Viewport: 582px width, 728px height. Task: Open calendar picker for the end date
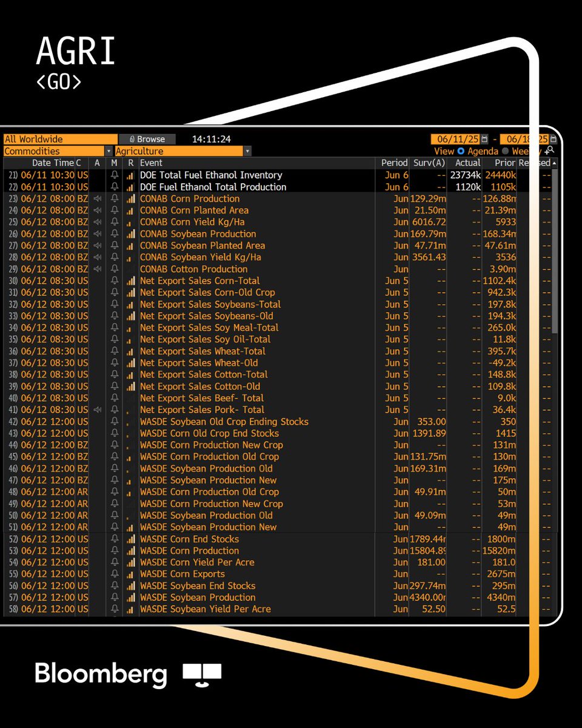(x=553, y=140)
